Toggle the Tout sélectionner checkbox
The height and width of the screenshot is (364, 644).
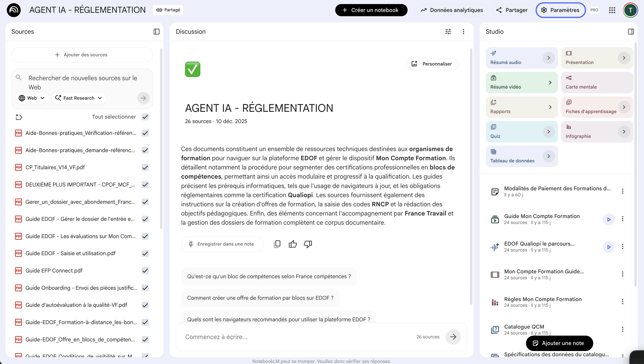click(x=145, y=117)
